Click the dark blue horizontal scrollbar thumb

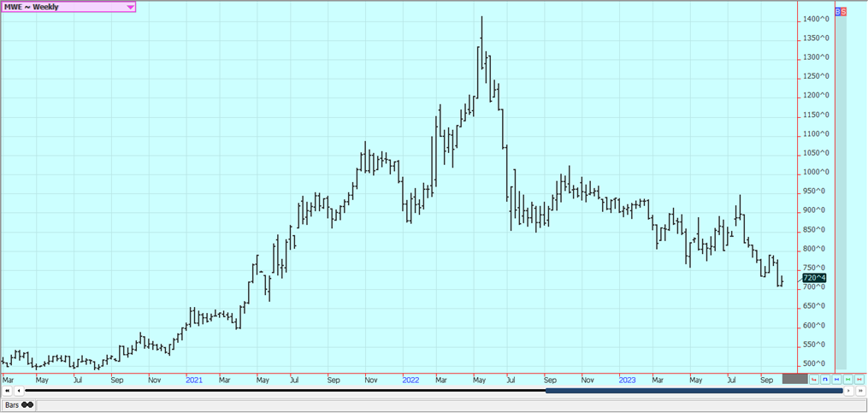tap(694, 391)
